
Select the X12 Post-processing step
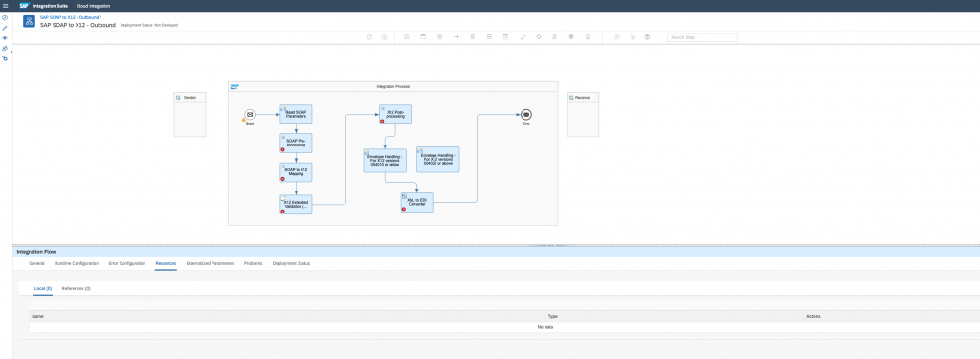[x=395, y=115]
